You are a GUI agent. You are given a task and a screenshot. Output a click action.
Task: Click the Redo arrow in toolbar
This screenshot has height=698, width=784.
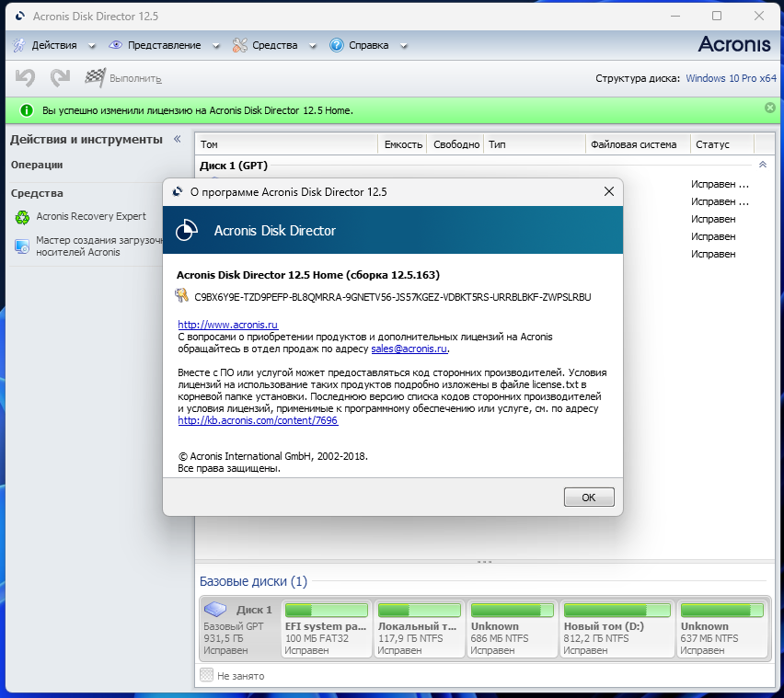click(60, 78)
